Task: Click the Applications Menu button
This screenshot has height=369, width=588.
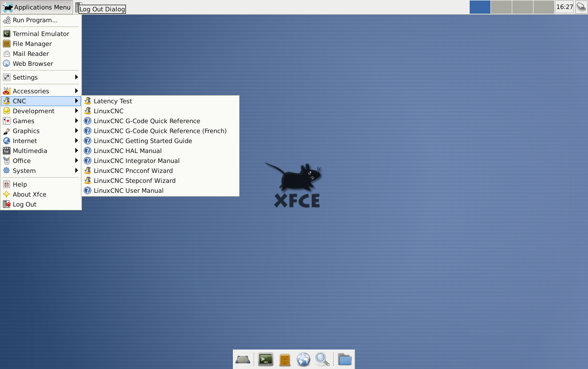Action: pyautogui.click(x=37, y=7)
